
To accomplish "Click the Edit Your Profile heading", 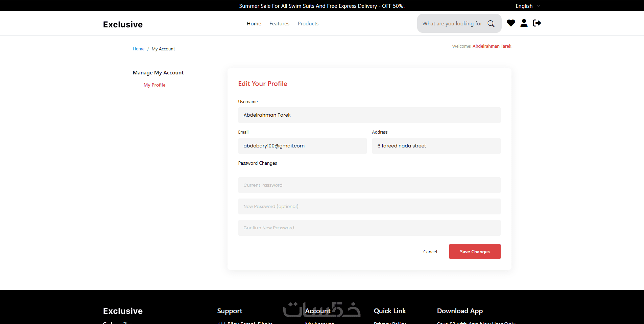I will 263,84.
